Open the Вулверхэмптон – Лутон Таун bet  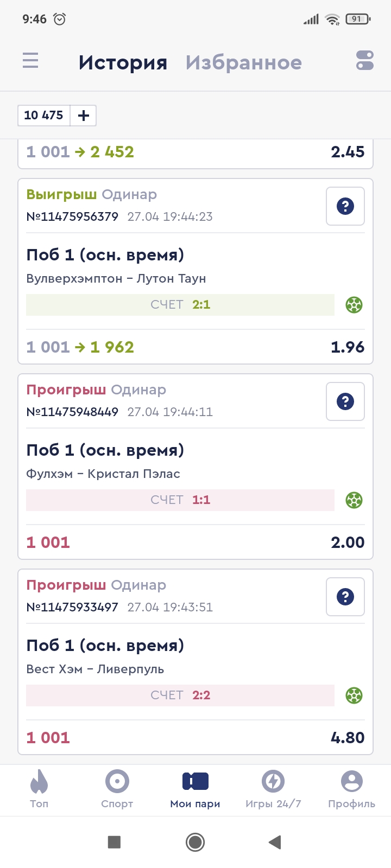(x=116, y=279)
